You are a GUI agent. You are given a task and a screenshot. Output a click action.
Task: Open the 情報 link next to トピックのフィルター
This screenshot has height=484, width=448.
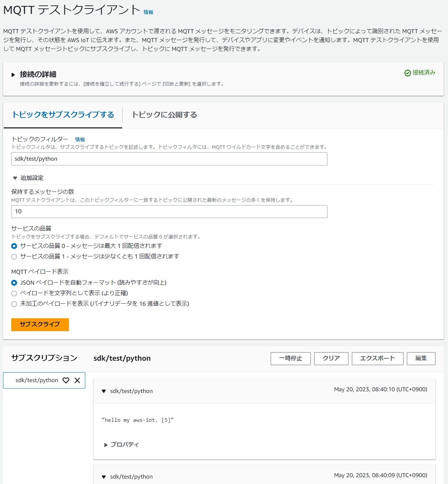point(80,139)
